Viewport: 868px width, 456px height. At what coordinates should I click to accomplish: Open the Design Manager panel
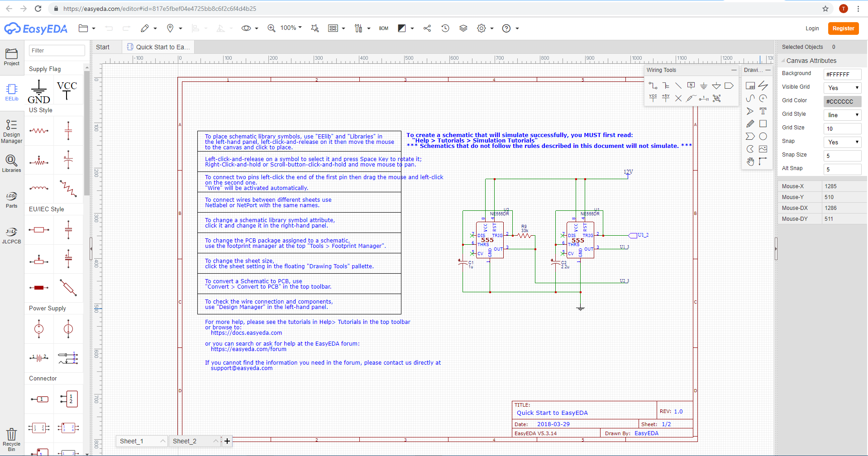pos(12,132)
